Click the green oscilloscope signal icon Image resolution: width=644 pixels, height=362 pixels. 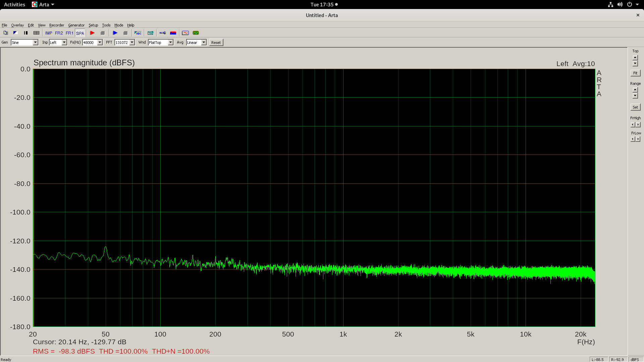pyautogui.click(x=196, y=33)
